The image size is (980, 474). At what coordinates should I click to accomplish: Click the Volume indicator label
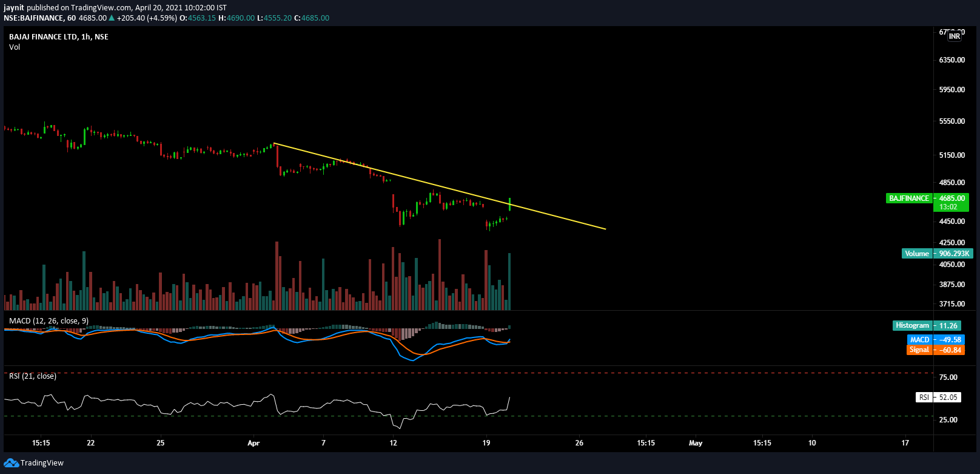[917, 254]
